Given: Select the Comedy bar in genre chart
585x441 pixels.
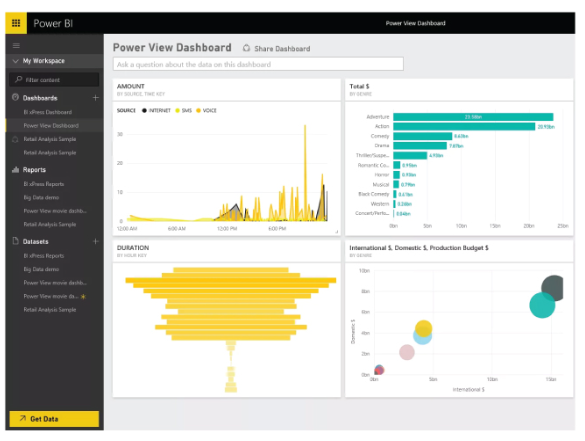Looking at the screenshot, I should click(x=423, y=136).
